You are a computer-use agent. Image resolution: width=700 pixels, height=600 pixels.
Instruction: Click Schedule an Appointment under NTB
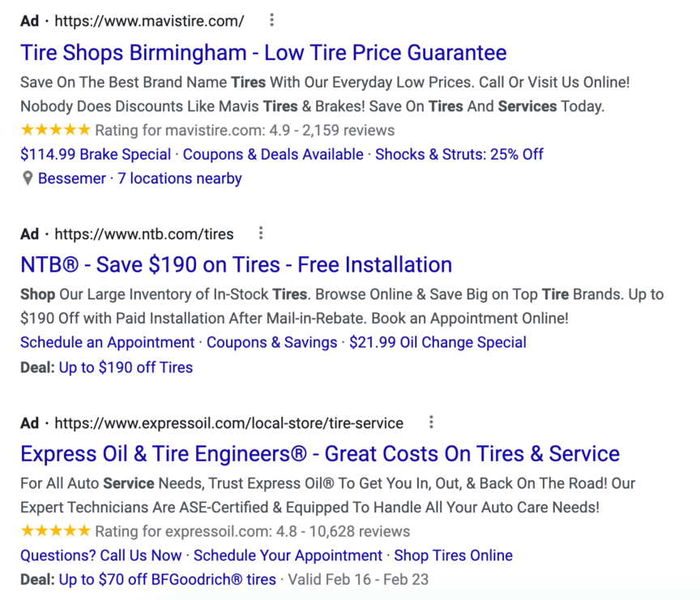click(108, 343)
